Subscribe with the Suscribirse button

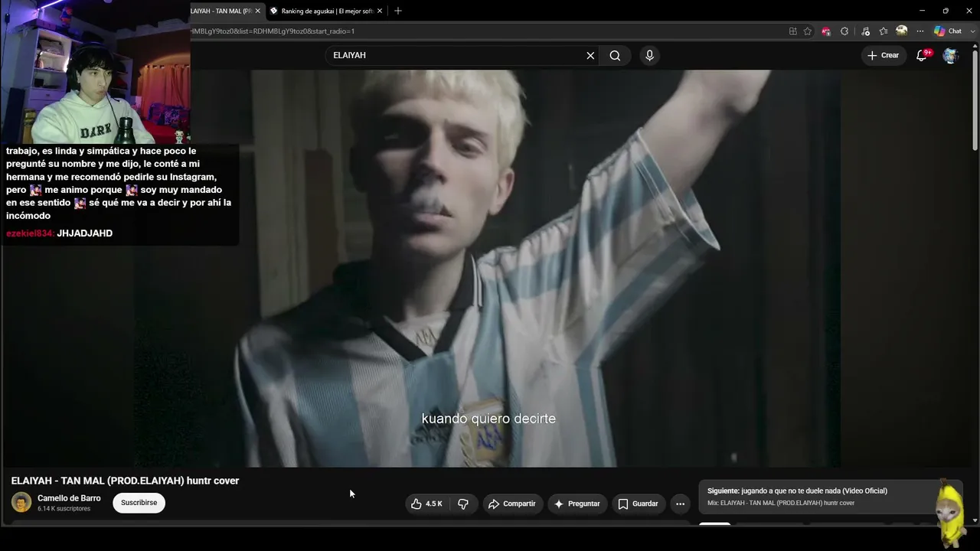click(x=139, y=503)
